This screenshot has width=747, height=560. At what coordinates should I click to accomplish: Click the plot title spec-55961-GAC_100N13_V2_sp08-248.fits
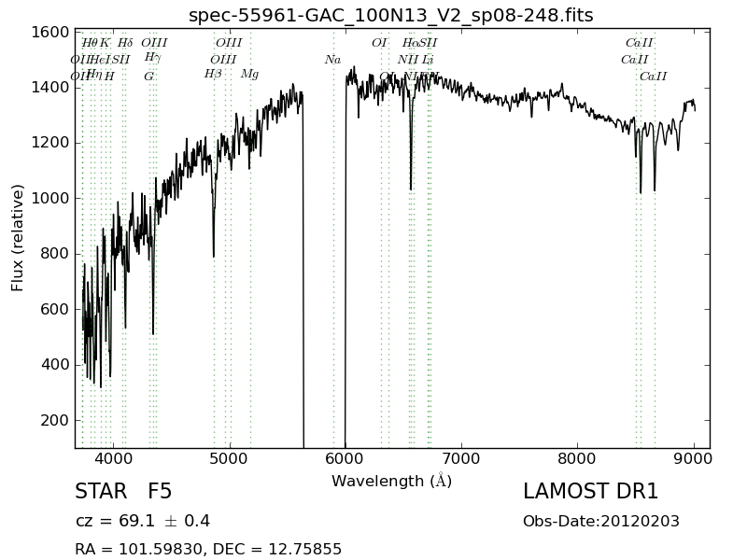(x=390, y=15)
